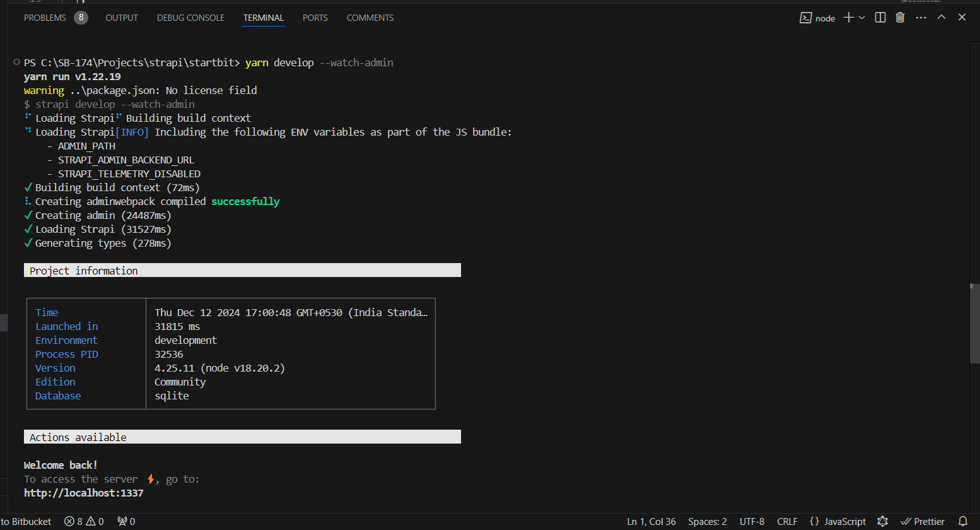The width and height of the screenshot is (980, 530).
Task: Click the 'ADMIN_PATH' line
Action: 86,146
